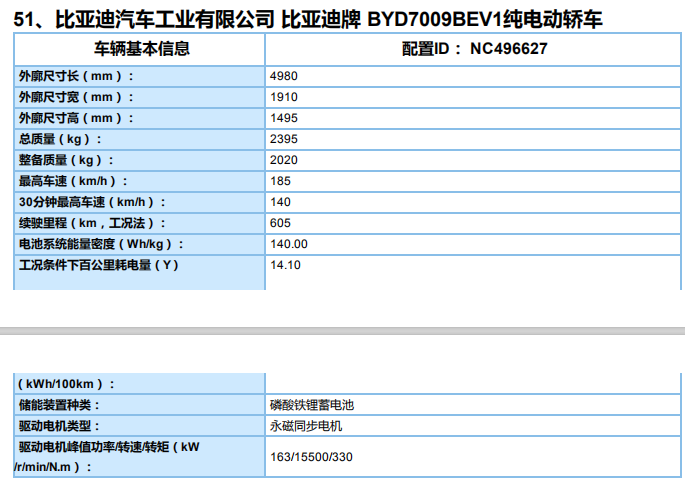The height and width of the screenshot is (487, 685).
Task: Select the motor value 163/15500/330
Action: pos(312,458)
